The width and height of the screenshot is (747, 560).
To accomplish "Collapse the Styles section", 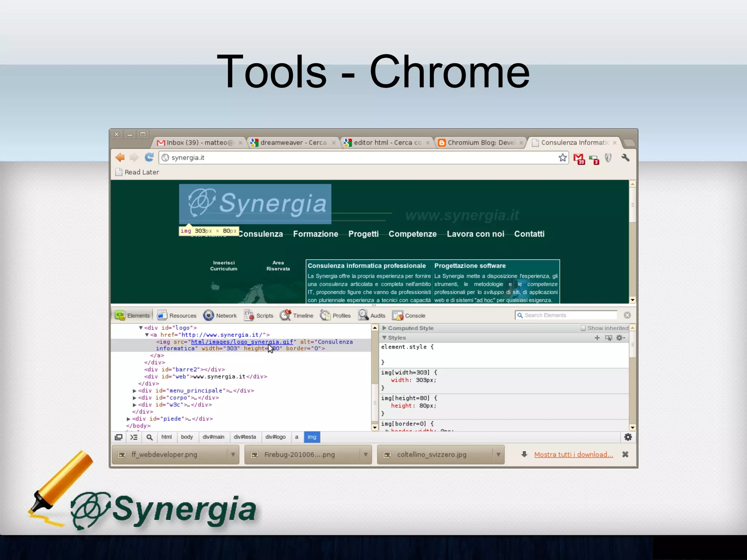I will [384, 338].
